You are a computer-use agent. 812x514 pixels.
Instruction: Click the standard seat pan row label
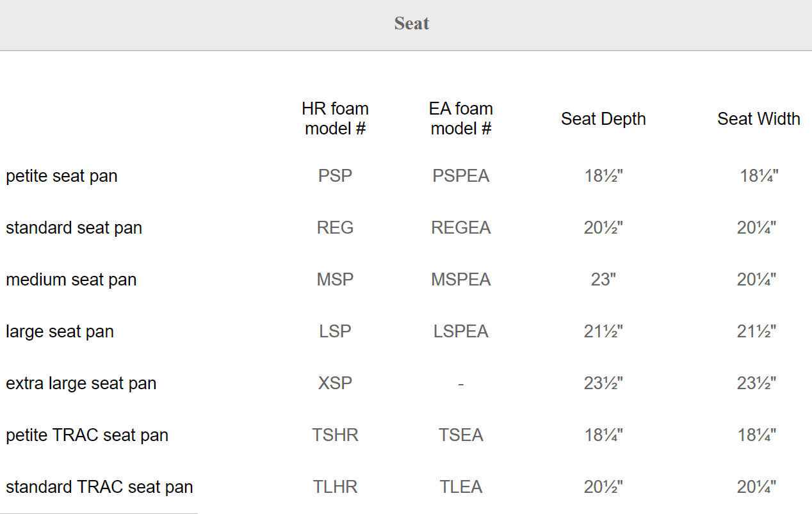[74, 228]
